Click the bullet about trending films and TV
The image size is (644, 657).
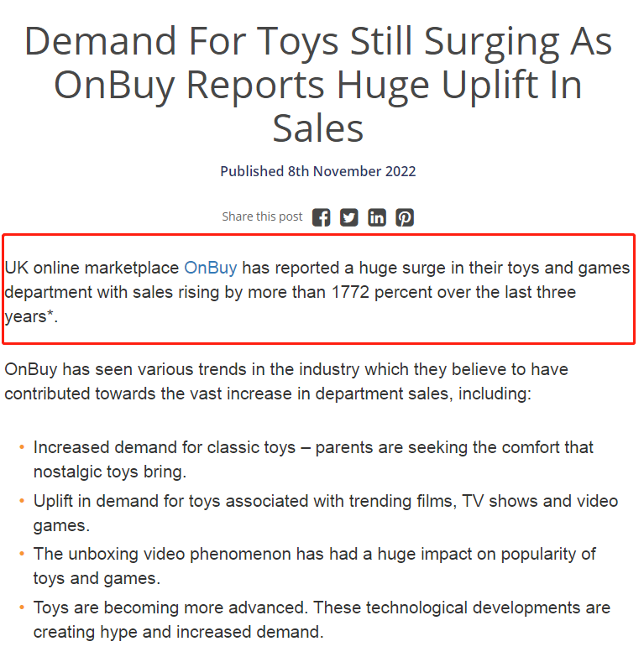coord(325,513)
